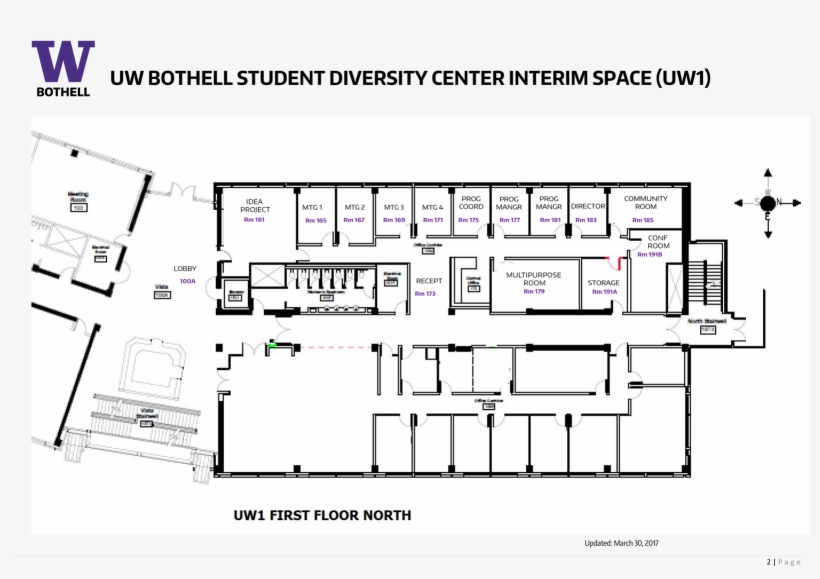Click the 'Rm 183' room number
Image resolution: width=820 pixels, height=579 pixels.
pyautogui.click(x=586, y=220)
